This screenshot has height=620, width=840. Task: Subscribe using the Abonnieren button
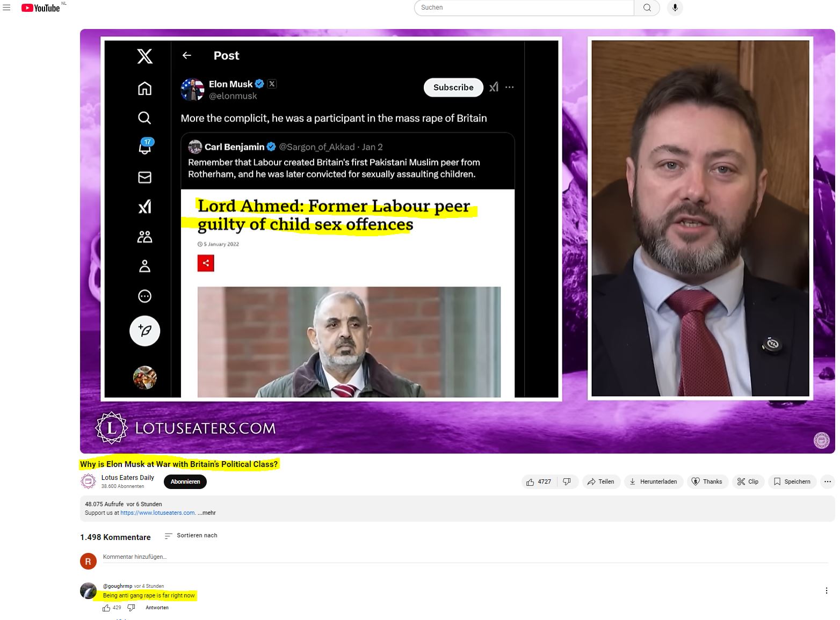[185, 482]
